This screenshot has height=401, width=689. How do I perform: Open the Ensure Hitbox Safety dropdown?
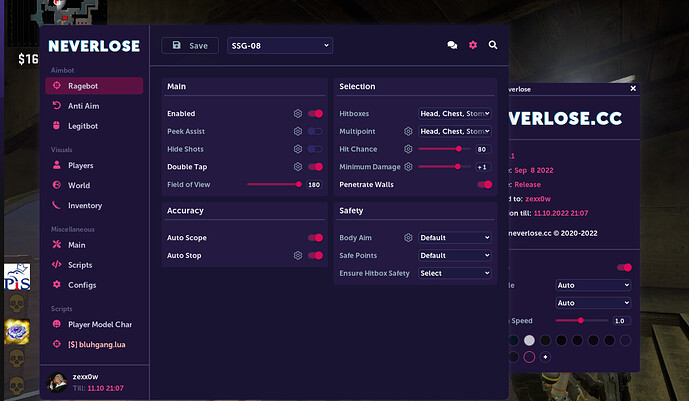click(455, 273)
